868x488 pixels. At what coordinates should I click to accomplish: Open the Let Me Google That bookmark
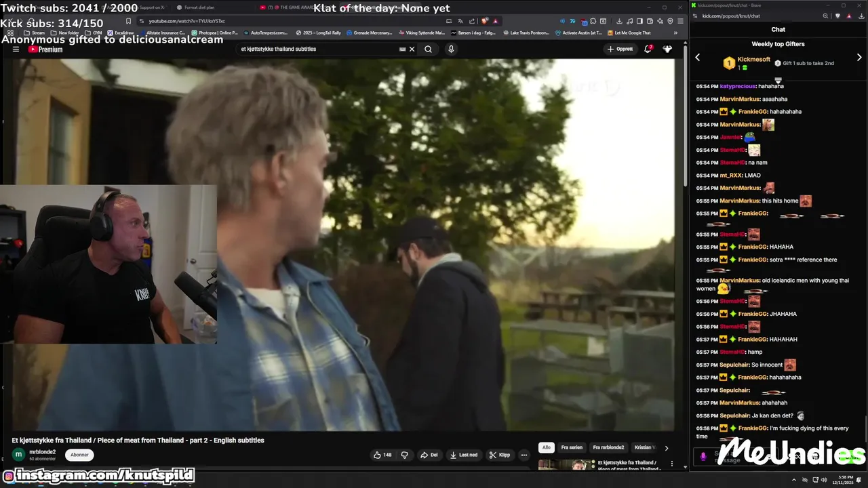click(x=629, y=33)
